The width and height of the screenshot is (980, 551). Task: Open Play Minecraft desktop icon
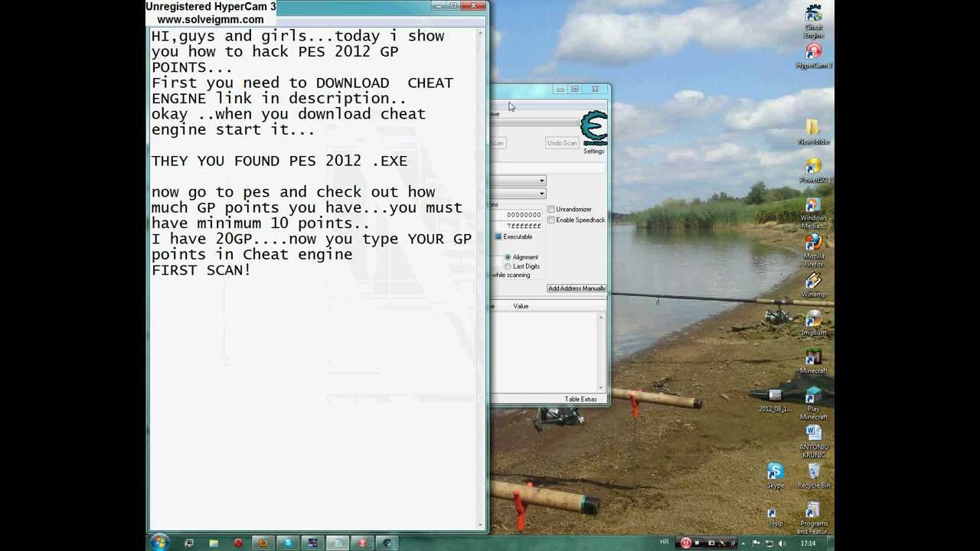813,403
